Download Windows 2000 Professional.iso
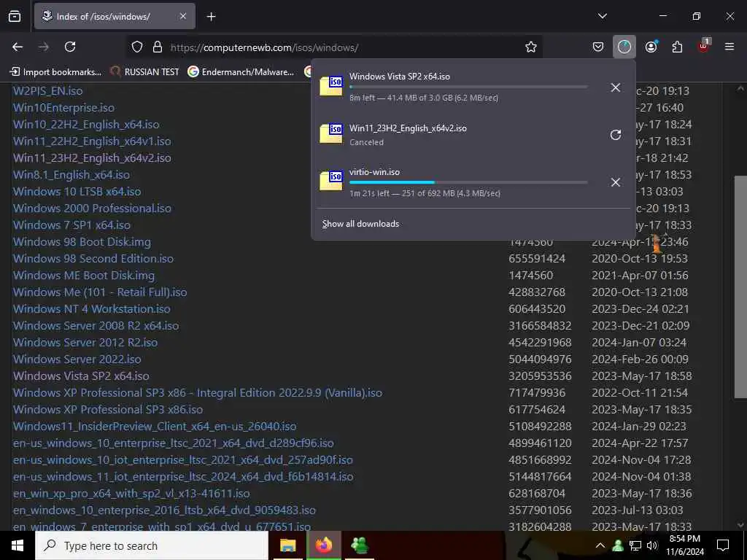 tap(92, 208)
